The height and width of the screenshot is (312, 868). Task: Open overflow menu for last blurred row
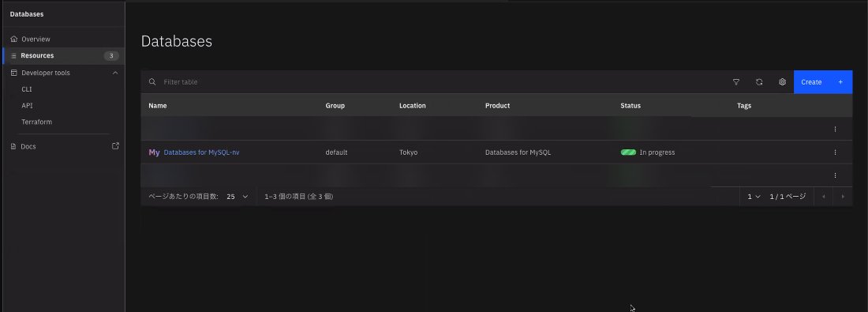pyautogui.click(x=836, y=175)
